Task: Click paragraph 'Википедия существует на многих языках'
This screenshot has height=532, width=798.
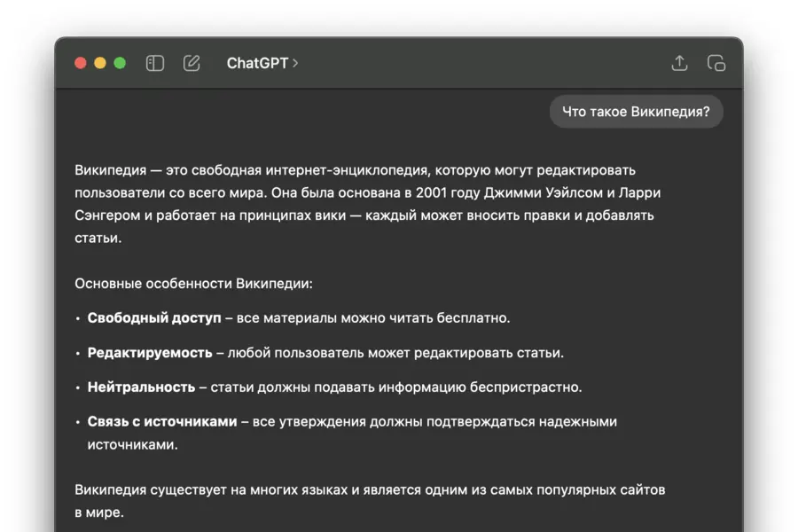Action: (x=370, y=501)
